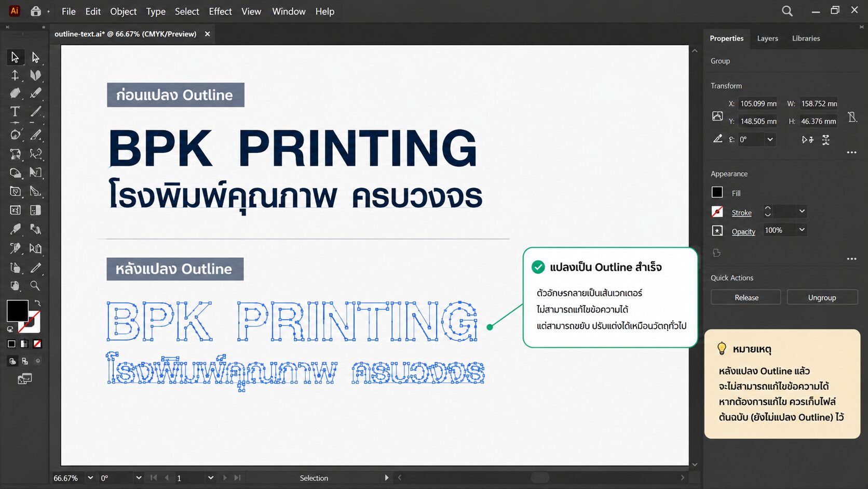868x489 pixels.
Task: Activate Color fill mode button
Action: coord(11,344)
